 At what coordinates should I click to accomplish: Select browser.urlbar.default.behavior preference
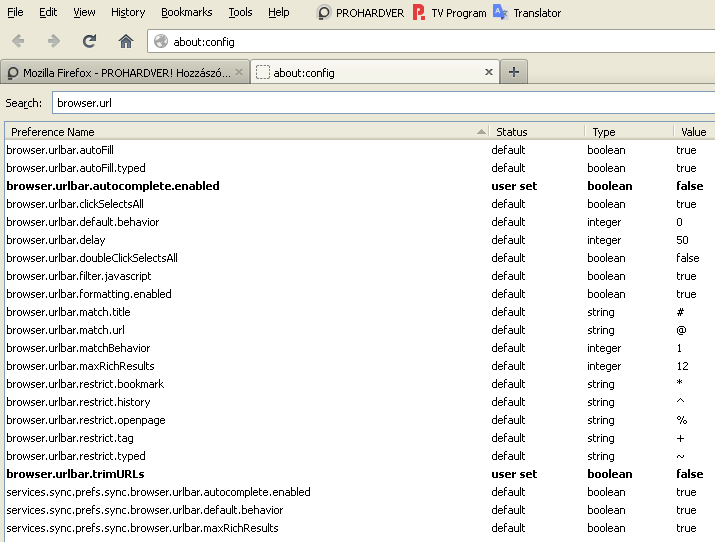click(x=359, y=222)
